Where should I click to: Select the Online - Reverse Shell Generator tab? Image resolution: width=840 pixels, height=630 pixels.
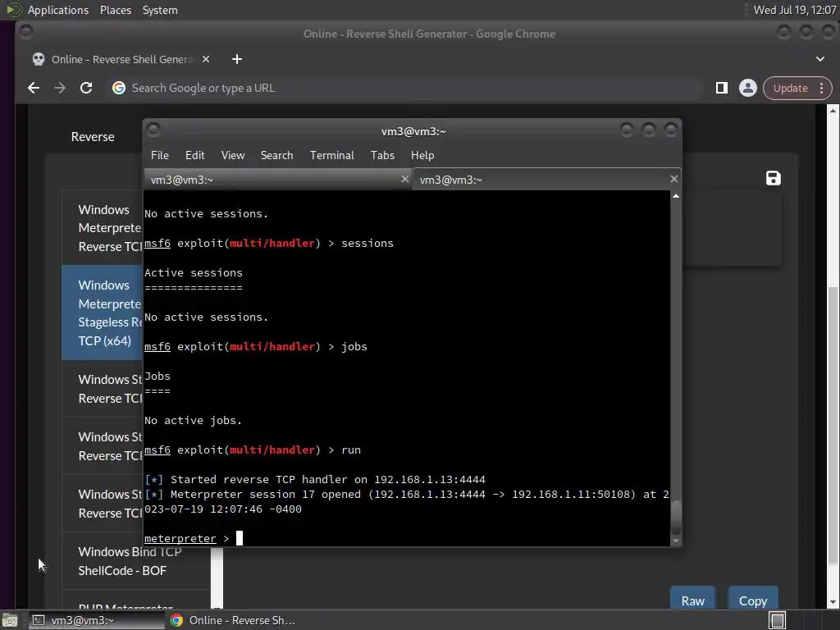point(121,59)
